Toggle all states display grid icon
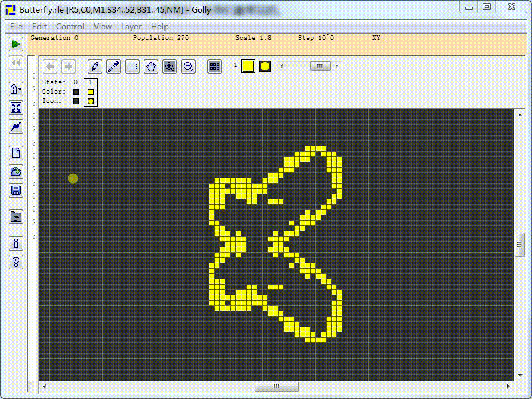The height and width of the screenshot is (399, 532). tap(215, 66)
